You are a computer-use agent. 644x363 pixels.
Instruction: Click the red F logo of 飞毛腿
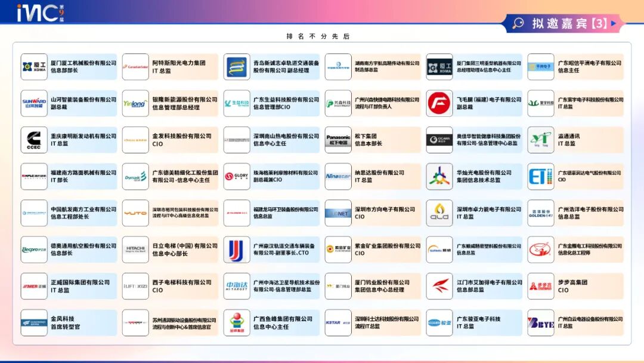[439, 103]
